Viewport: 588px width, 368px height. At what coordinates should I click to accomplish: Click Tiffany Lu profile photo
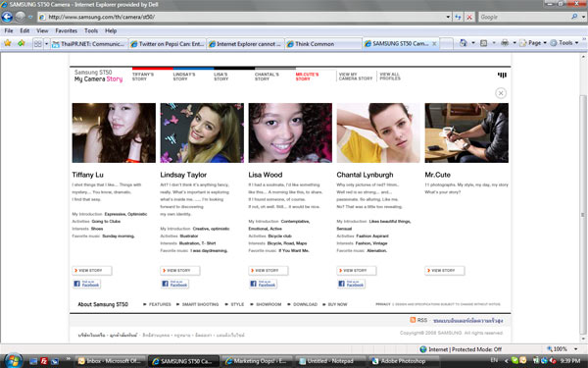pos(114,132)
